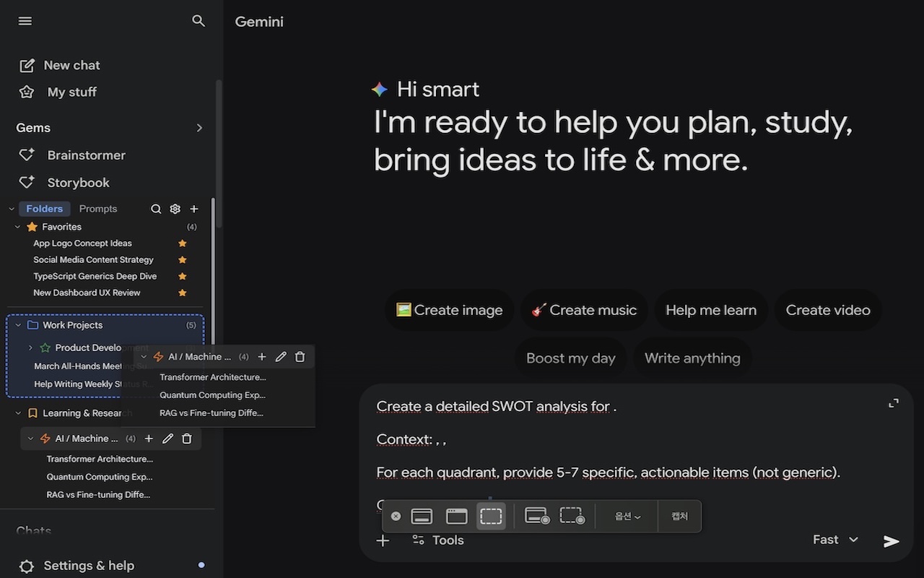Pick the Boost my day chip
Image resolution: width=924 pixels, height=578 pixels.
571,358
